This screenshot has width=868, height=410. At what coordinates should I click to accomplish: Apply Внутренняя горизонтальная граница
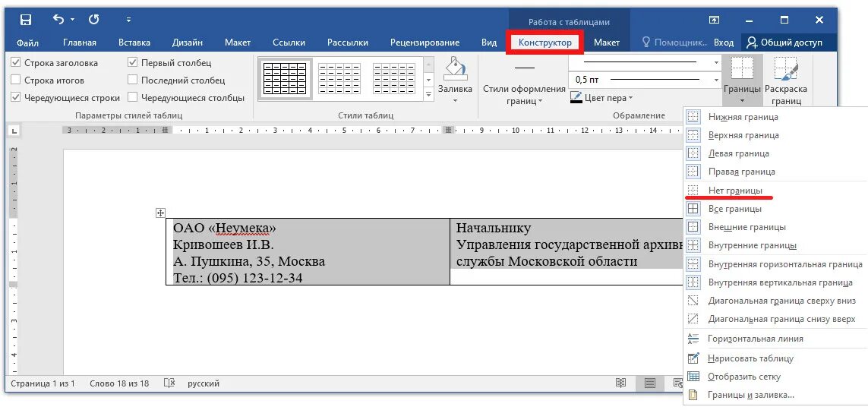tap(775, 264)
